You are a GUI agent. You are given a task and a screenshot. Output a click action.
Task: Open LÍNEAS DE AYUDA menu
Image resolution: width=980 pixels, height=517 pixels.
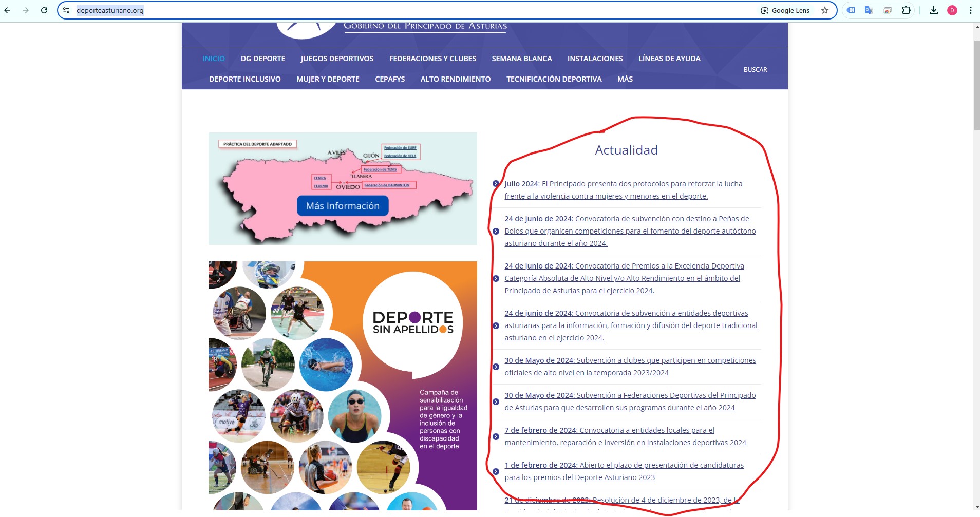click(669, 59)
